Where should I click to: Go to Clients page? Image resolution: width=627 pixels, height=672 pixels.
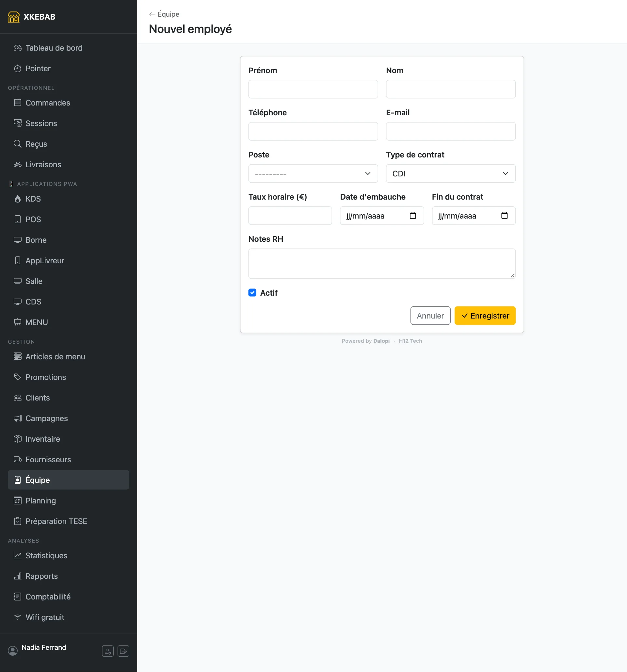pyautogui.click(x=69, y=398)
